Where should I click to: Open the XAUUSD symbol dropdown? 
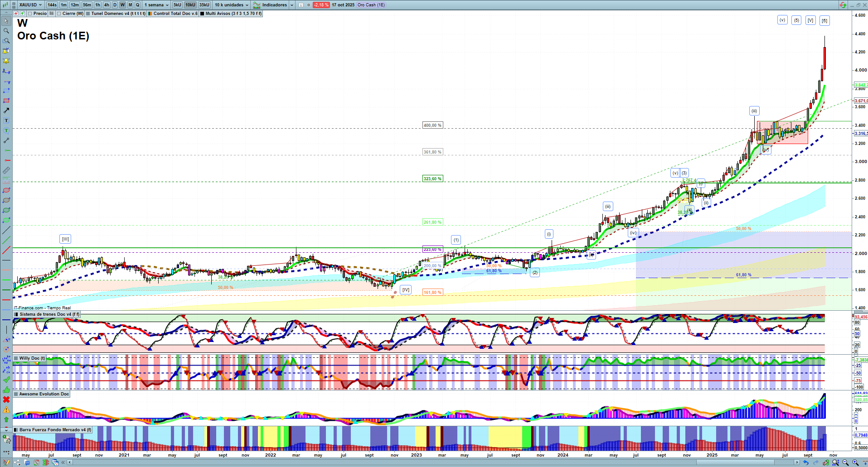(30, 5)
